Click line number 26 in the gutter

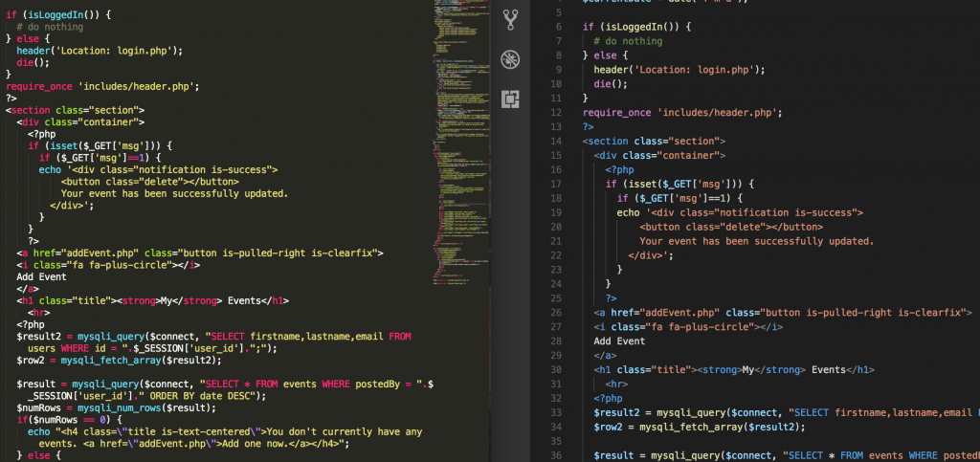tap(556, 312)
